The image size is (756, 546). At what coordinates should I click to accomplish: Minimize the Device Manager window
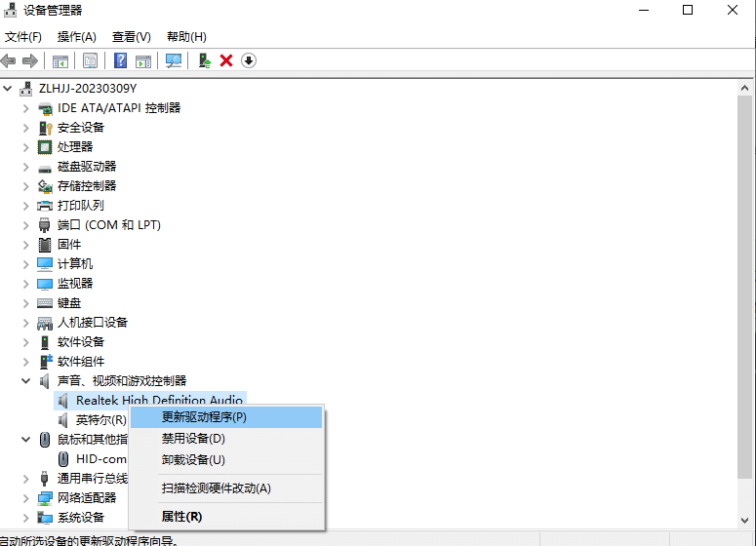tap(644, 10)
